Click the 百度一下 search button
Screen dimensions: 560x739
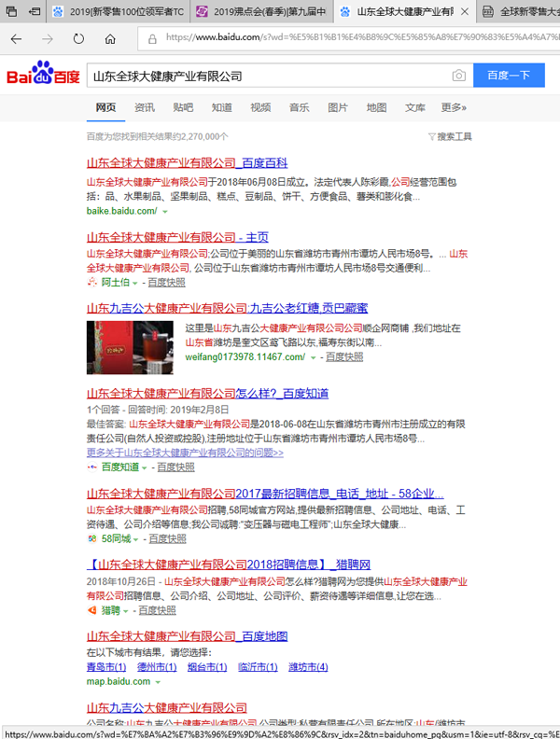coord(509,76)
